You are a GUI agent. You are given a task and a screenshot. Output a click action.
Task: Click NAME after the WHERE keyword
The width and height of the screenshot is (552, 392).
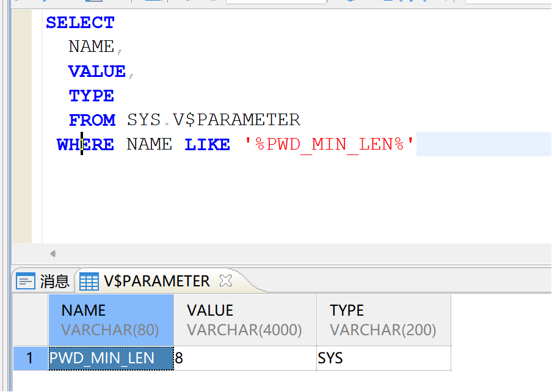149,145
